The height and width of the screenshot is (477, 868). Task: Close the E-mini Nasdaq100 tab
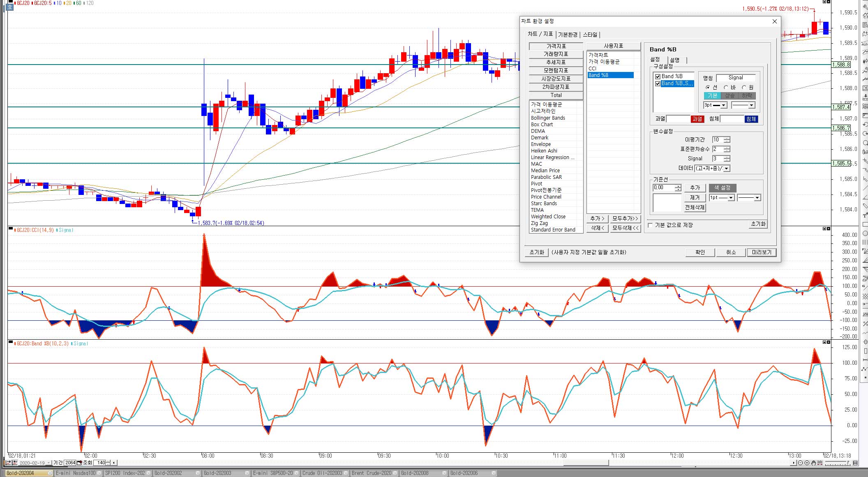[99, 473]
